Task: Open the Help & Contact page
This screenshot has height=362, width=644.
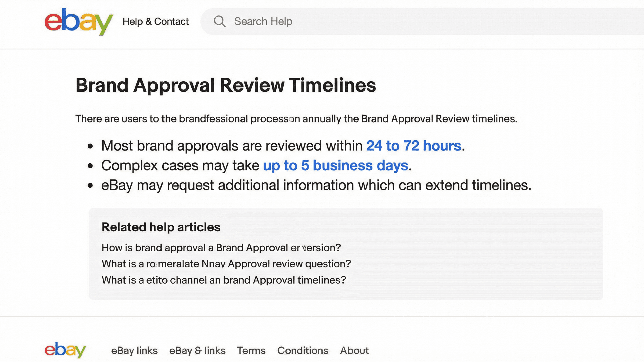Action: tap(155, 21)
